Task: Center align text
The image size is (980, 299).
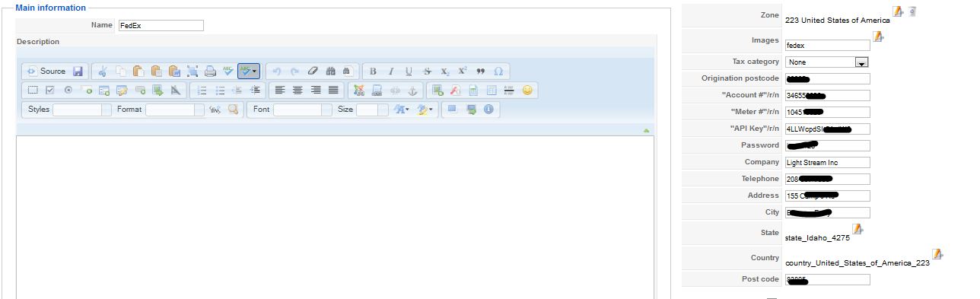Action: click(x=297, y=90)
